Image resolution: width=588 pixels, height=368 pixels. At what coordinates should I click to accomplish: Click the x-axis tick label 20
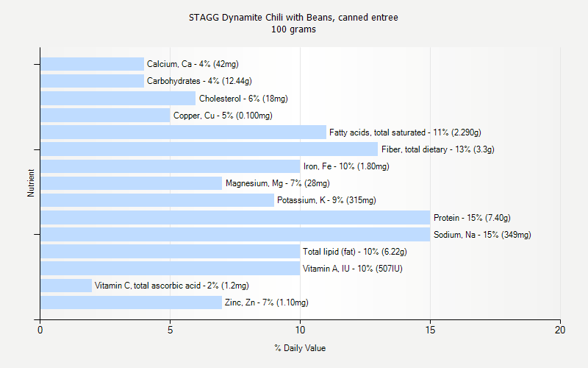(560, 330)
